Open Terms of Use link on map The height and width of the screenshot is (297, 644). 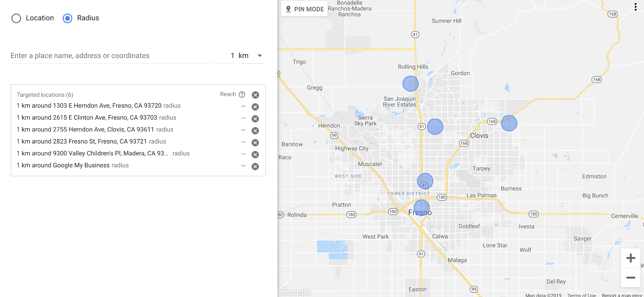[582, 295]
